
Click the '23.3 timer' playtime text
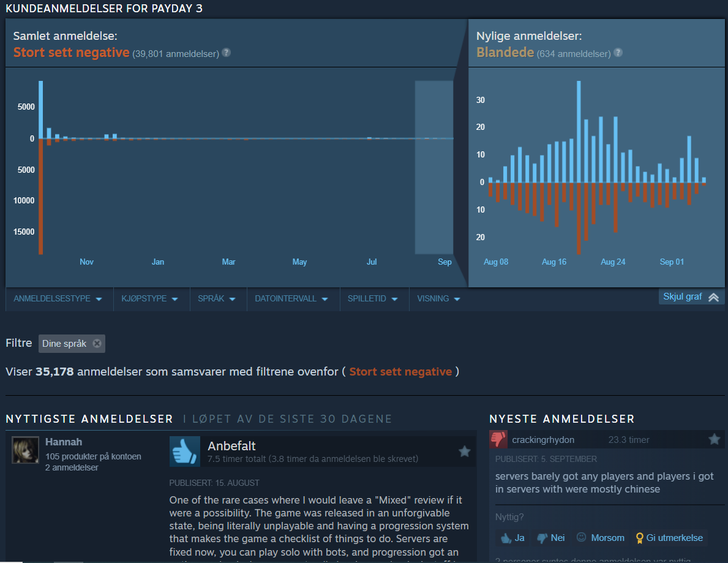point(629,439)
